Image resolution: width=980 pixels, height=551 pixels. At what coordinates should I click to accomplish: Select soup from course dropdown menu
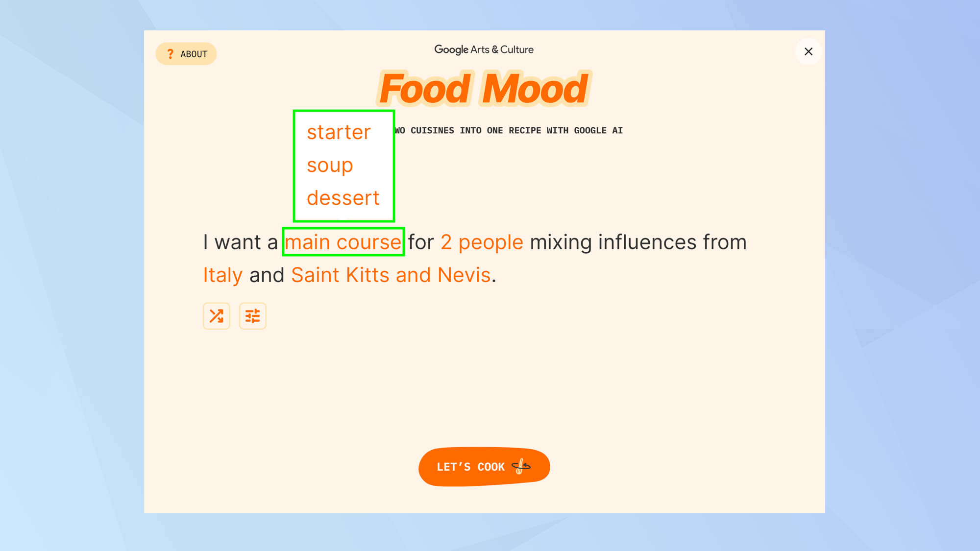click(330, 165)
